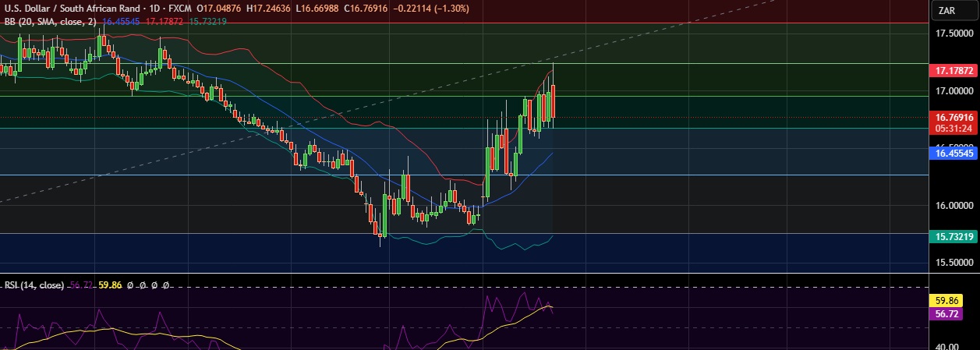Click the green 15.73219 price axis tag
The image size is (980, 350).
point(954,236)
